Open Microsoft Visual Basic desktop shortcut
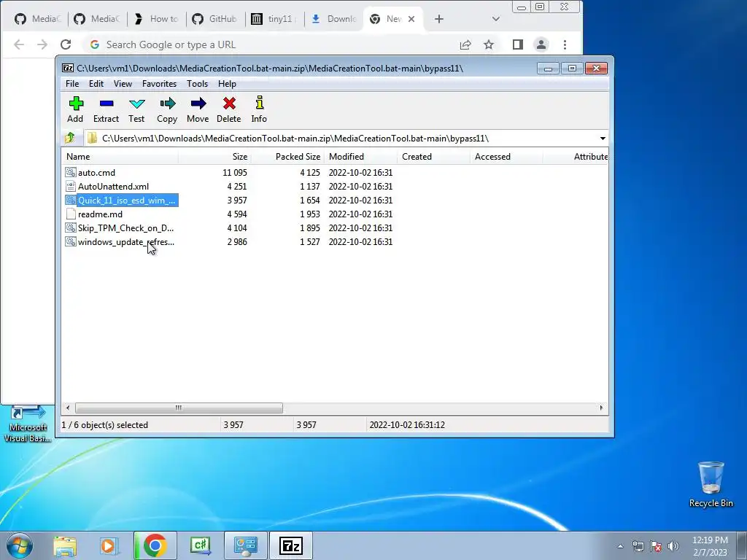 27,424
